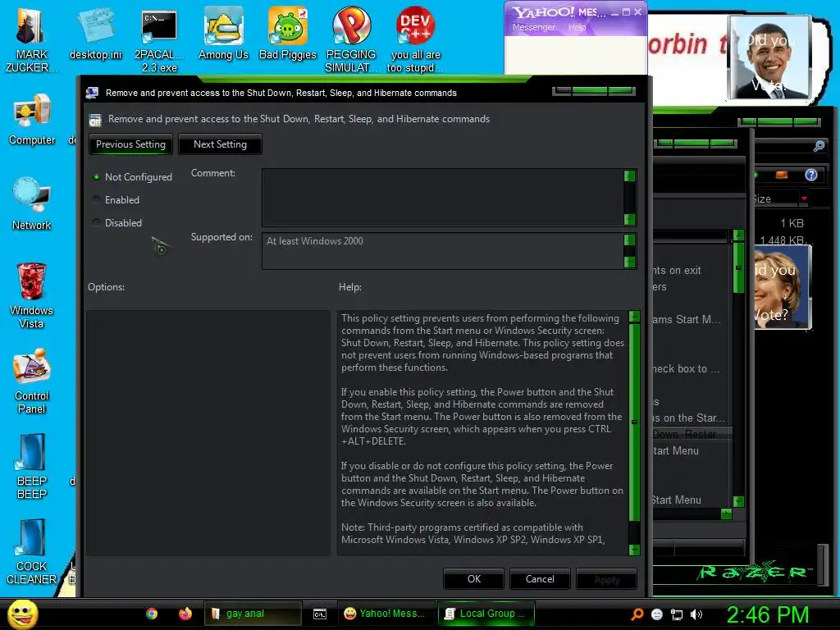Click the policy list scrollbar thumb

(738, 267)
